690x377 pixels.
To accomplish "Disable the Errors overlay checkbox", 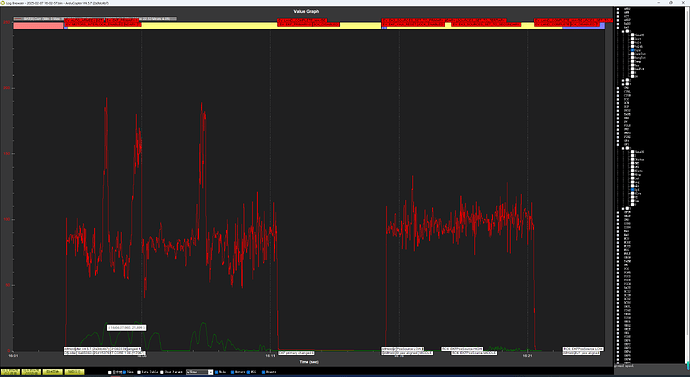I will tap(232, 372).
